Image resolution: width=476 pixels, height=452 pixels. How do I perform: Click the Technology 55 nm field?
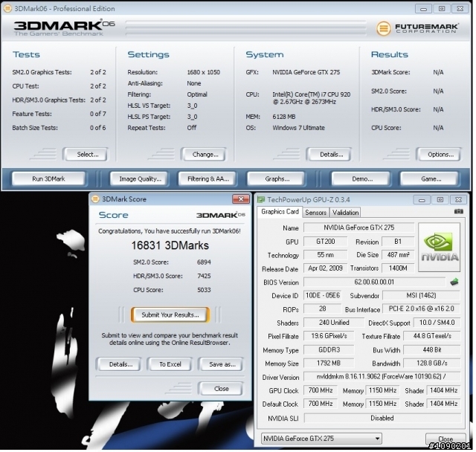[326, 255]
